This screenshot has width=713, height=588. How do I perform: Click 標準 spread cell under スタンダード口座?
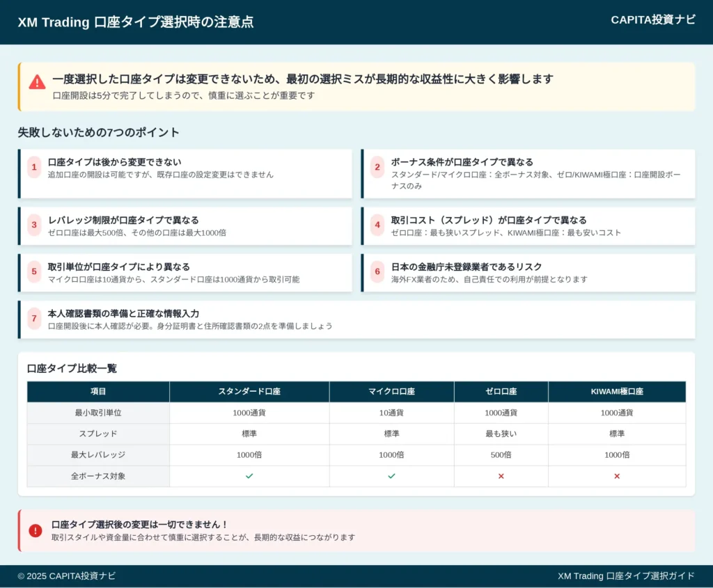point(249,434)
